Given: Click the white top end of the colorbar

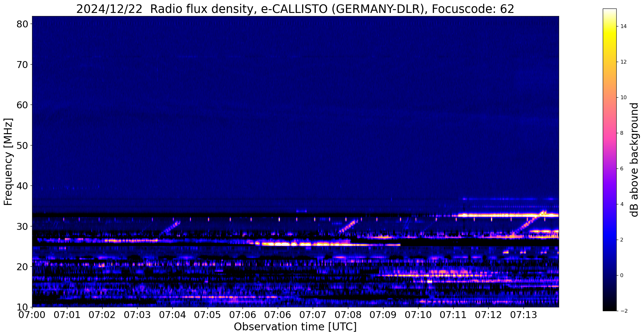Looking at the screenshot, I should (x=609, y=11).
